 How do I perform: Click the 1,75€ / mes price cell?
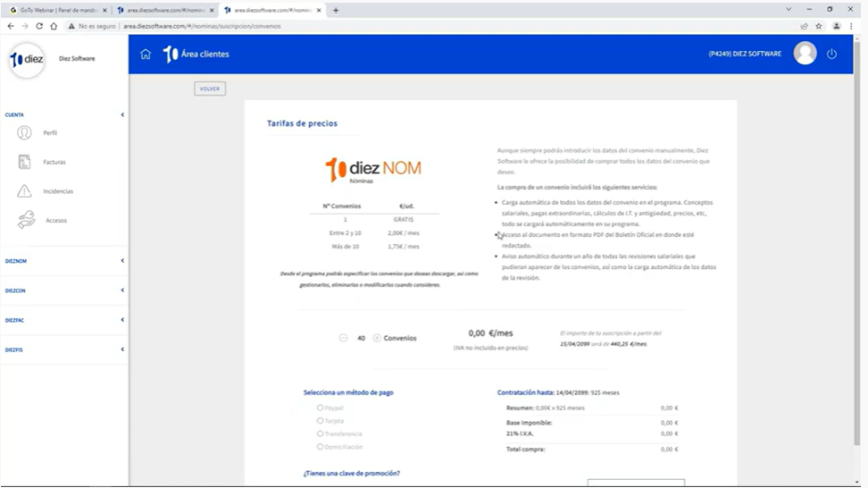point(404,247)
